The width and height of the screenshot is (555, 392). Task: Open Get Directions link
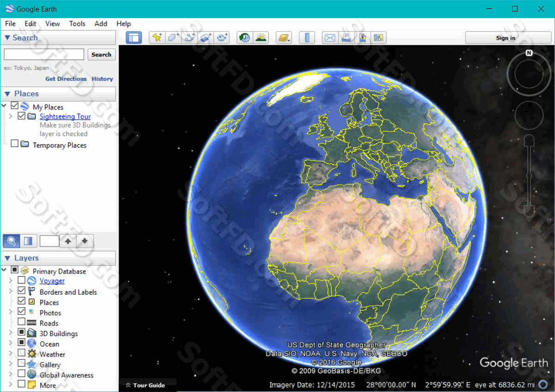click(66, 79)
